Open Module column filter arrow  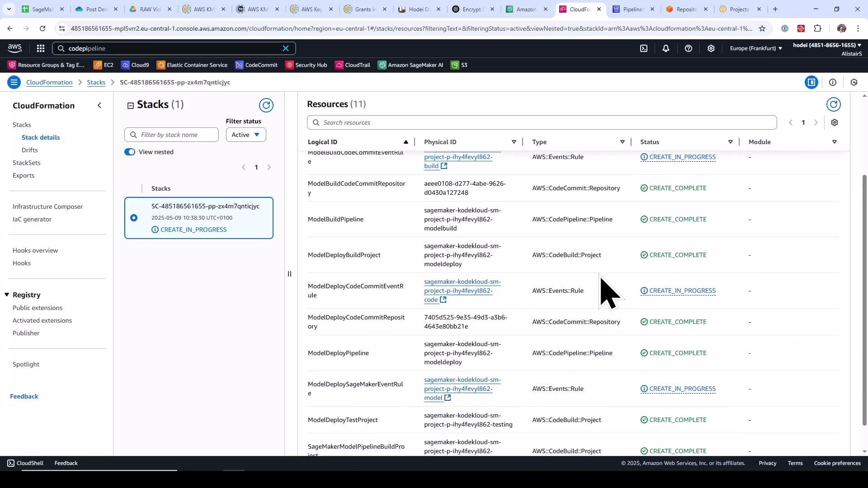coord(835,142)
